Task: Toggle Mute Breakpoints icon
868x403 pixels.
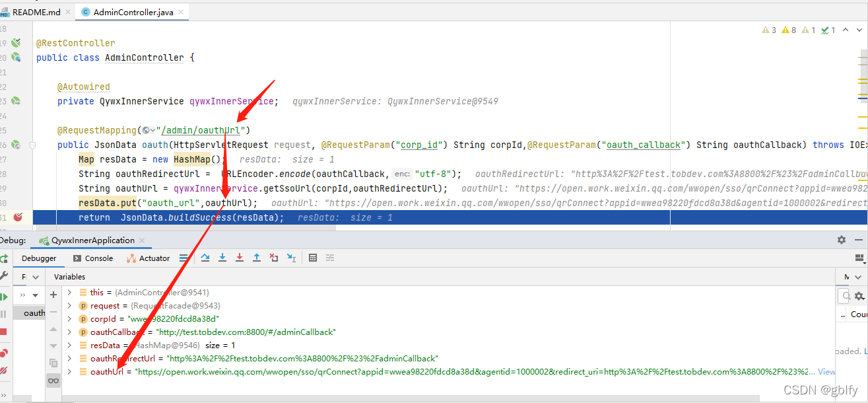Action: point(3,371)
